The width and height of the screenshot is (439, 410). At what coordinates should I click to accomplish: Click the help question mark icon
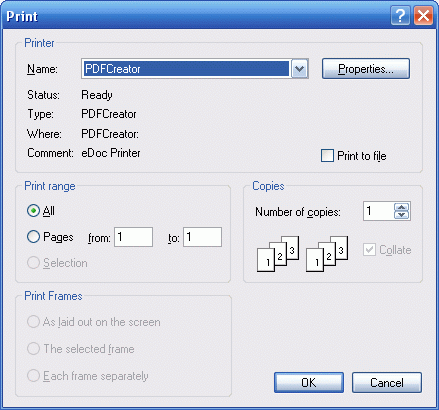[400, 16]
